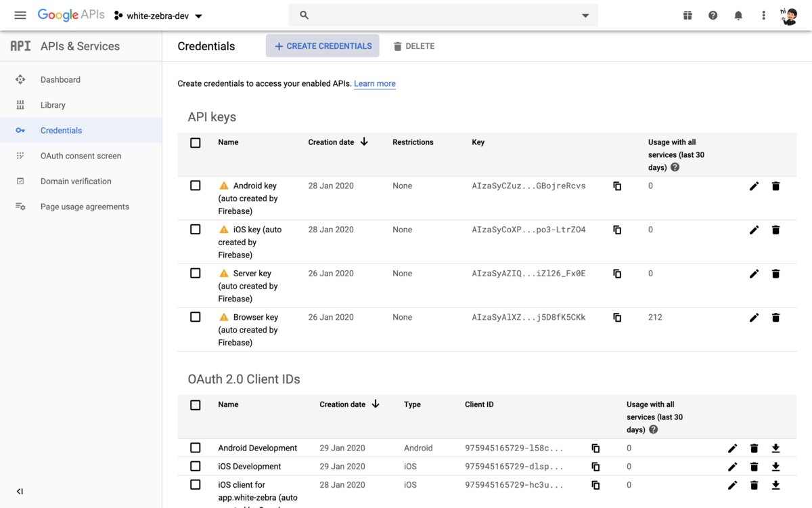Check the Android key row
The image size is (812, 508).
196,186
